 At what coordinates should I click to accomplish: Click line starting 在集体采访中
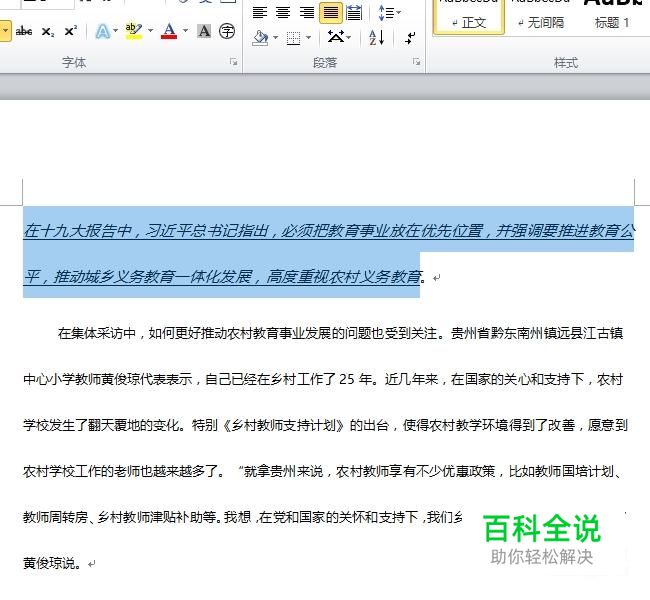[x=340, y=333]
